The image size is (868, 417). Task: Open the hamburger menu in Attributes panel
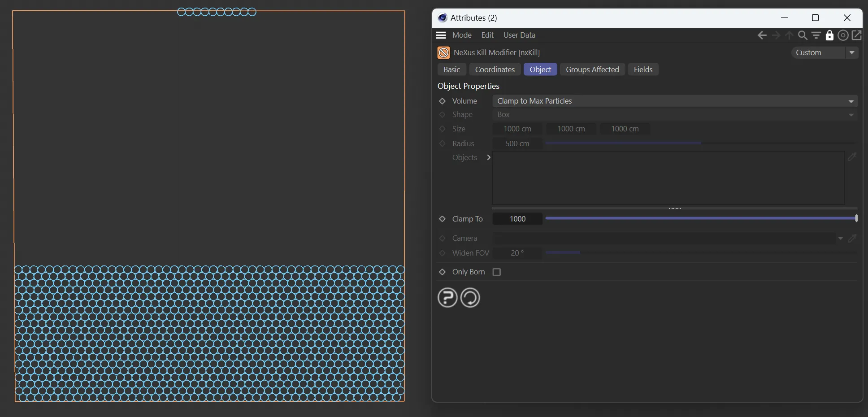coord(441,35)
